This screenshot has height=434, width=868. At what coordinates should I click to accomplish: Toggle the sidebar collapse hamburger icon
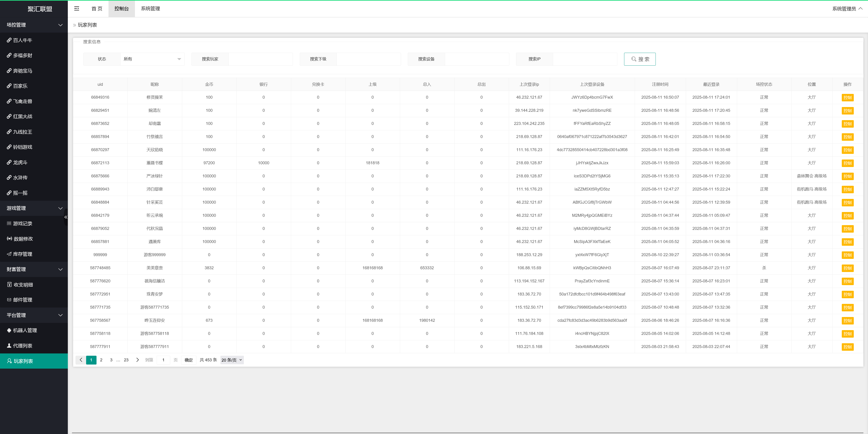[x=76, y=8]
